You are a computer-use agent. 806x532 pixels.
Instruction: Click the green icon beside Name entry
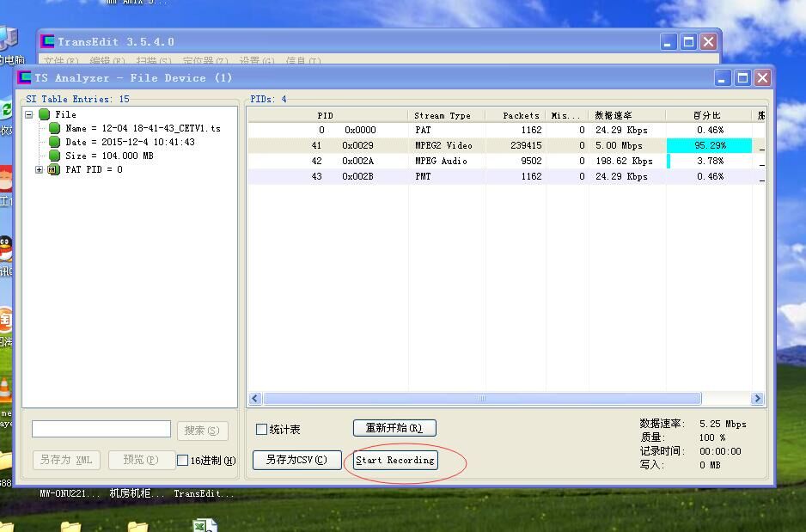coord(54,128)
